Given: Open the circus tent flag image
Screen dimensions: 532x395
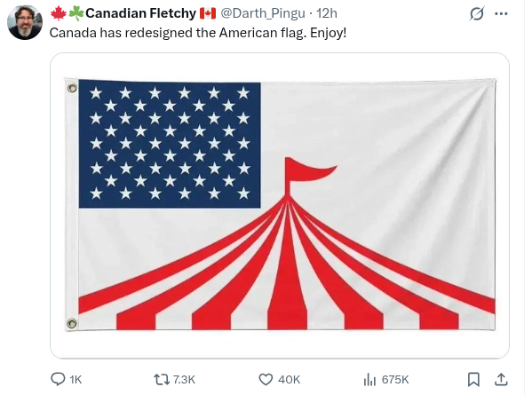Looking at the screenshot, I should tap(280, 205).
